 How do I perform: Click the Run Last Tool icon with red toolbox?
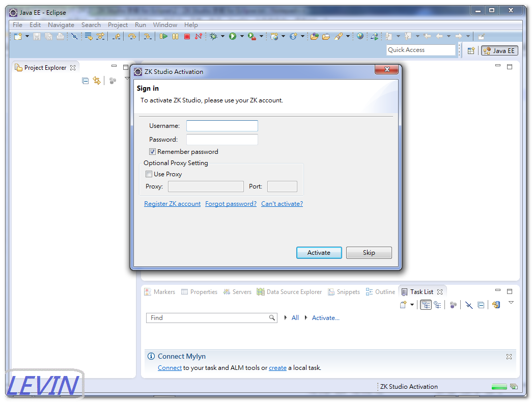[252, 36]
